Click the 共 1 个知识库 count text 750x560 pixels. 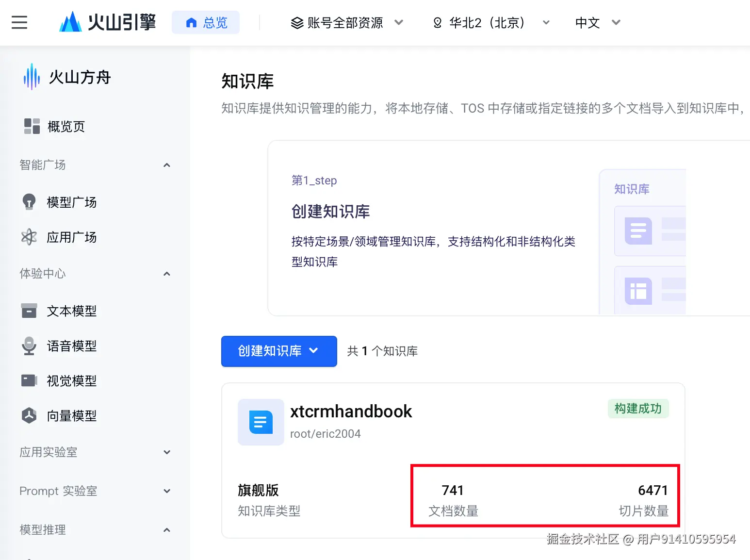(382, 351)
